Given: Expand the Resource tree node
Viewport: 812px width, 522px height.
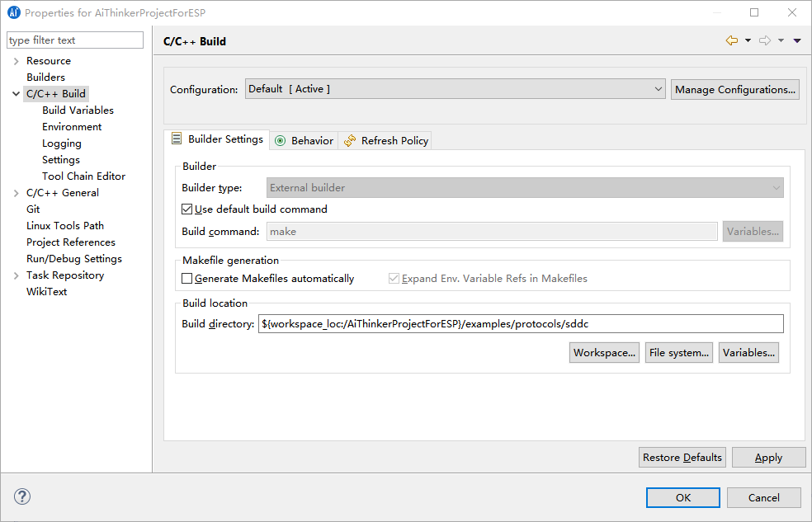Looking at the screenshot, I should (17, 61).
